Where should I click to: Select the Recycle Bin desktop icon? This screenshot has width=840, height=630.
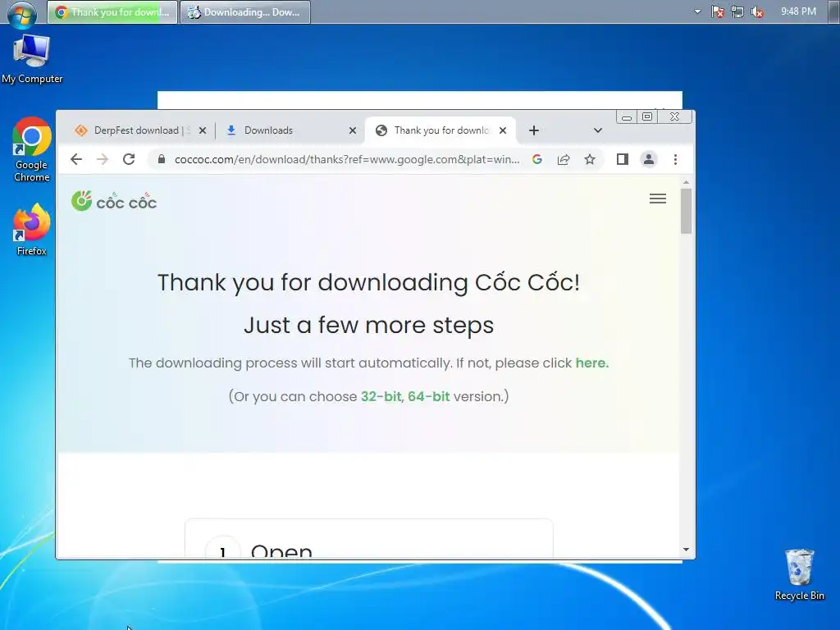(799, 574)
